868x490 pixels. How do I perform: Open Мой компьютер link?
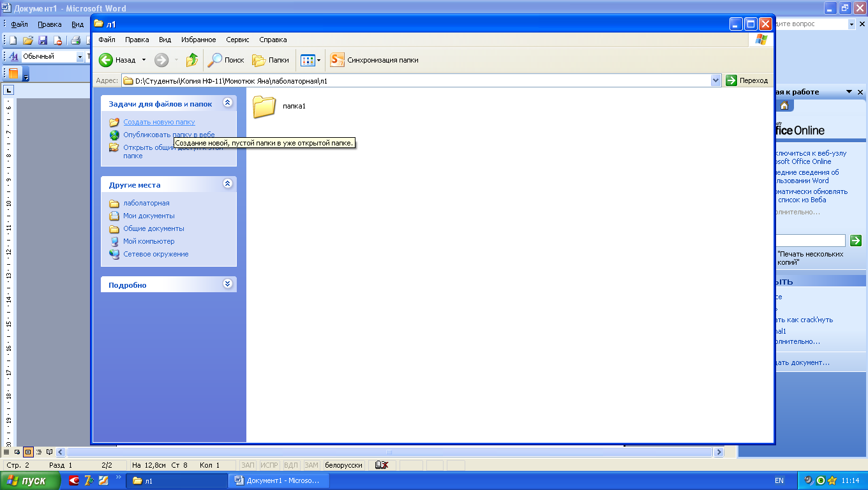tap(149, 241)
